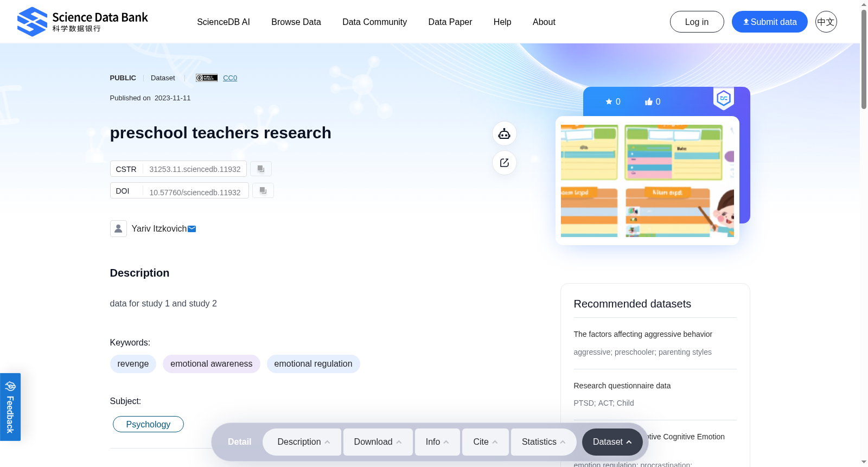Select the emotional awareness keyword tag

(x=212, y=364)
